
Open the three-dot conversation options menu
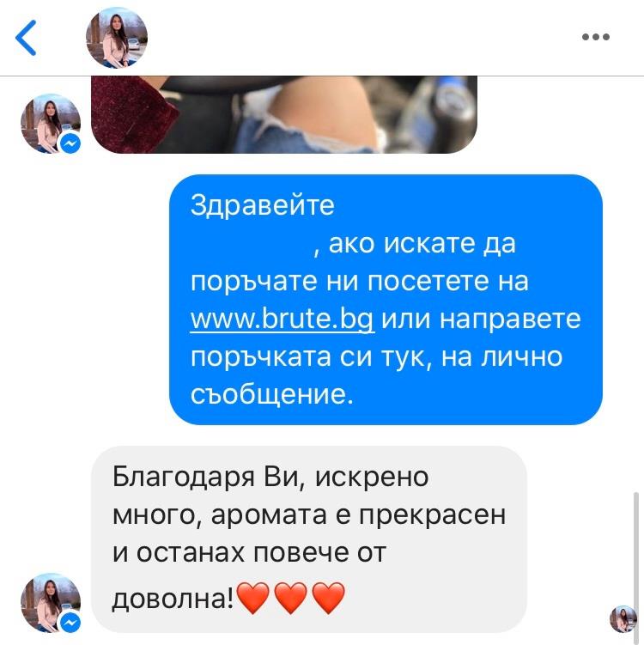[595, 37]
